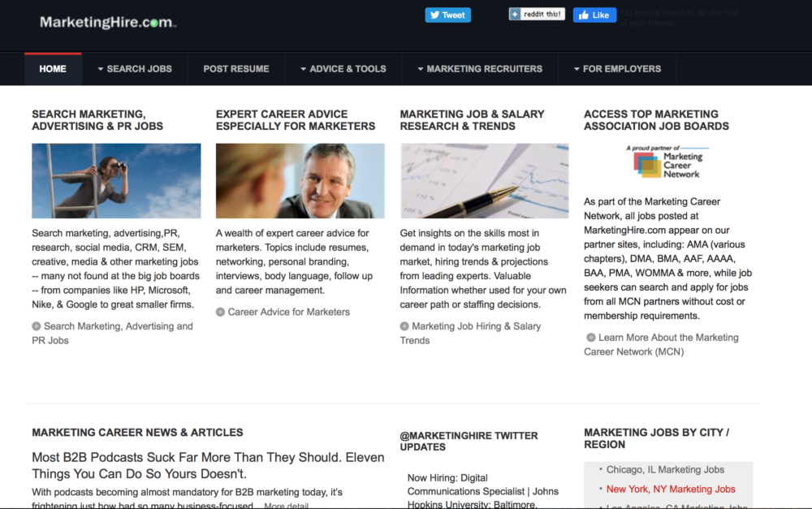Expand the FOR EMPLOYERS dropdown arrow
Screen dimensions: 812x509
click(x=577, y=69)
